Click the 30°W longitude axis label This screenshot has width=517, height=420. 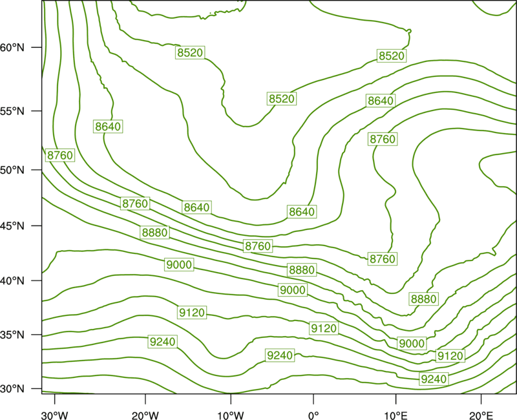pyautogui.click(x=55, y=415)
